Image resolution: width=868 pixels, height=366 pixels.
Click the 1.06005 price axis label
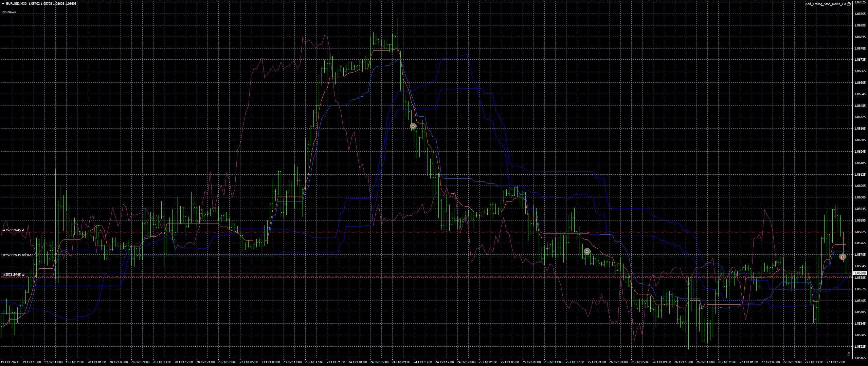[x=860, y=197]
